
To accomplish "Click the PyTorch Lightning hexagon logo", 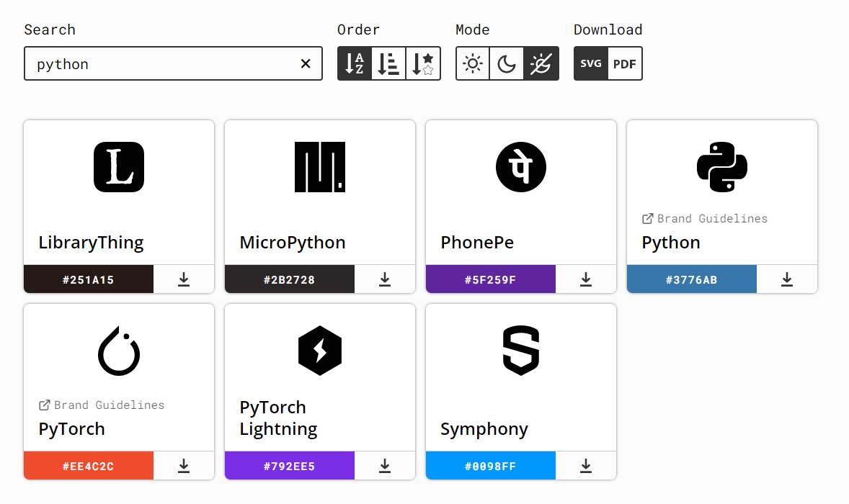I will click(x=320, y=351).
